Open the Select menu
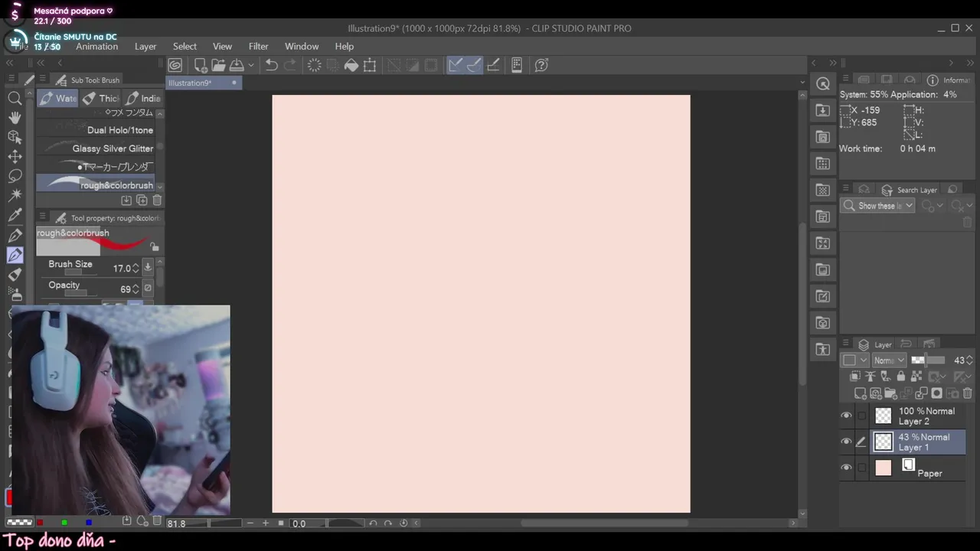Viewport: 980px width, 551px height. pos(185,47)
